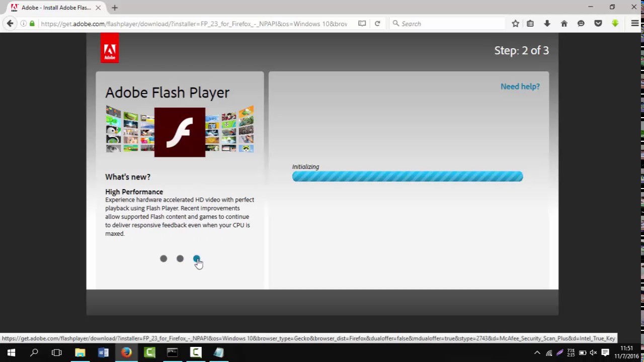
Task: Click the Flash Player logo image
Action: click(x=180, y=132)
